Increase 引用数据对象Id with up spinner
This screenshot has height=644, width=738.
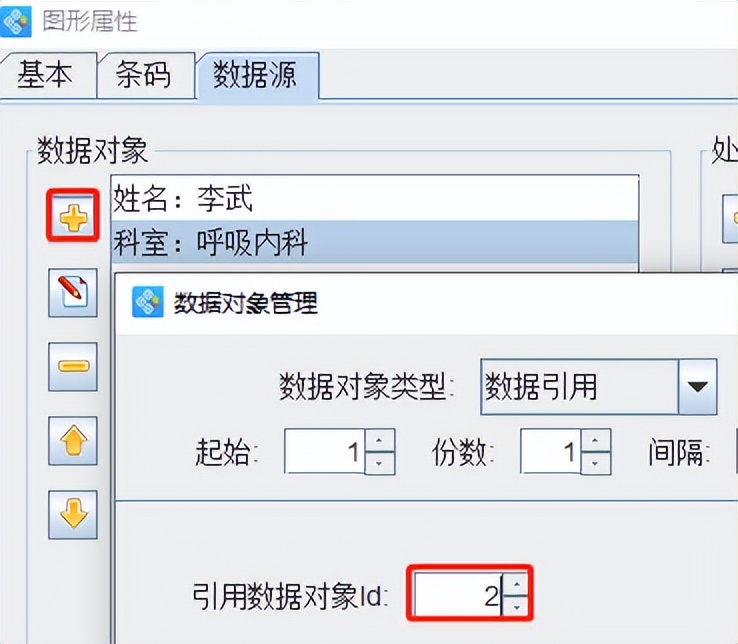coord(517,584)
